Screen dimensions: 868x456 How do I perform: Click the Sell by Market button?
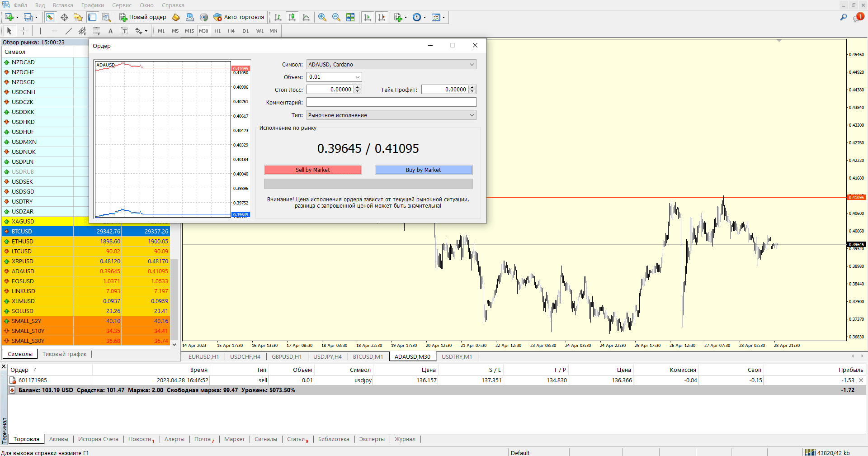(313, 170)
